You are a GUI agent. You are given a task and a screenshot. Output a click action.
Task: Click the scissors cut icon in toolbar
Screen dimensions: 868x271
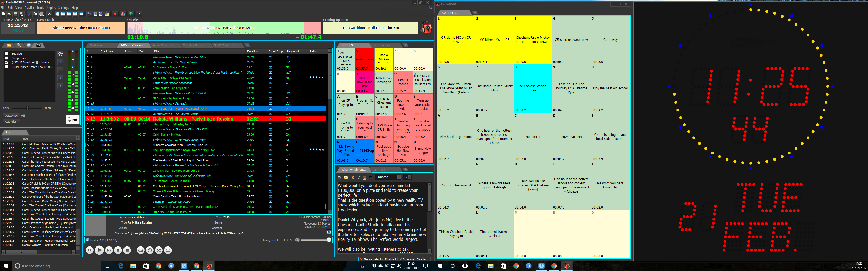(x=29, y=14)
